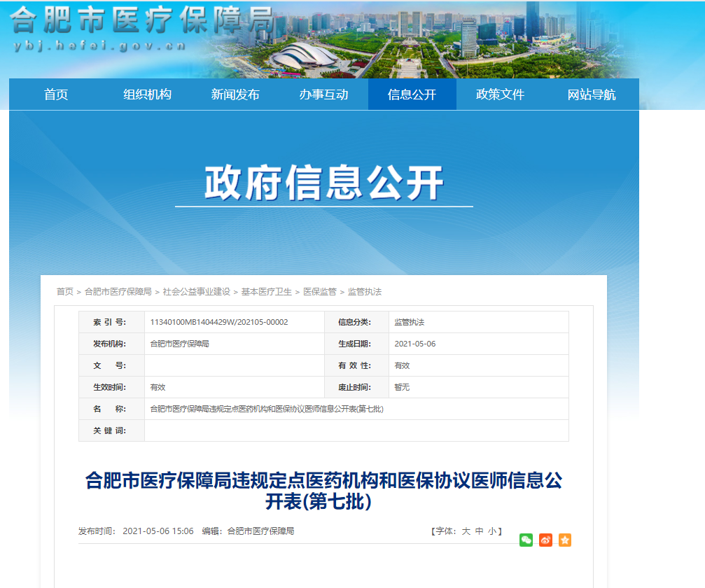Click the 信息公开 navigation tab

click(x=412, y=94)
